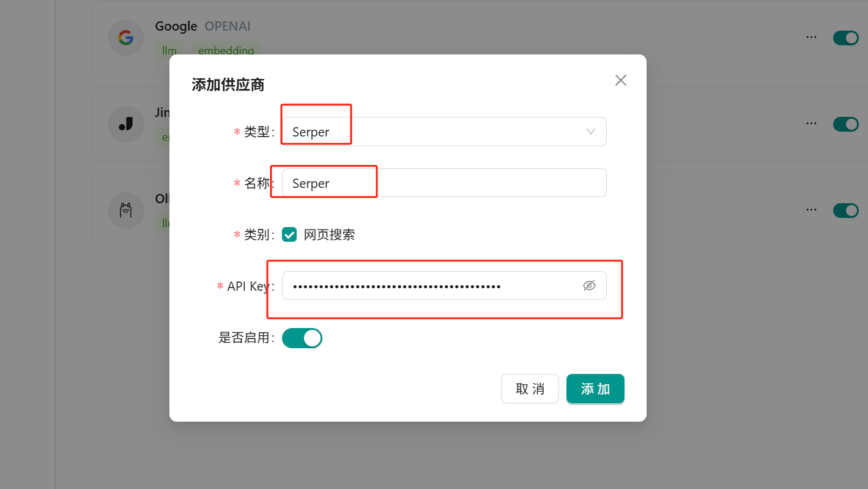The height and width of the screenshot is (489, 868).
Task: Expand the 类型 dropdown arrow
Action: 590,132
